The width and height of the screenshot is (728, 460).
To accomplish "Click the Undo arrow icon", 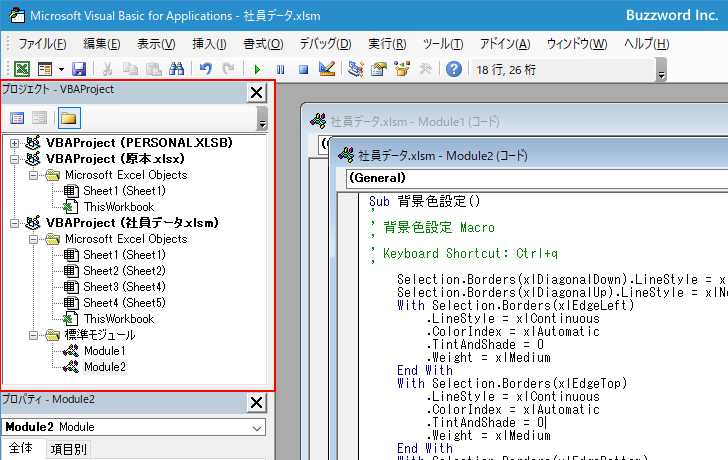I will (x=205, y=69).
